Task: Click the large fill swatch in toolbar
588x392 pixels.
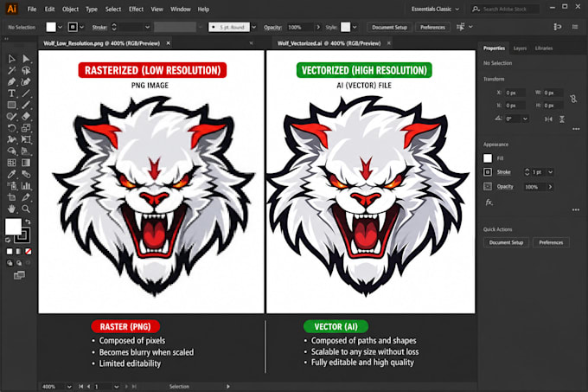Action: [x=13, y=227]
